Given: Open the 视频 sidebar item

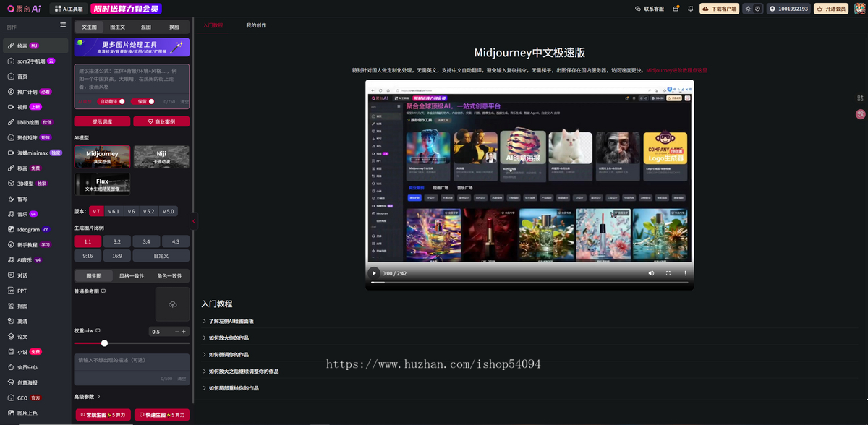Looking at the screenshot, I should tap(35, 107).
